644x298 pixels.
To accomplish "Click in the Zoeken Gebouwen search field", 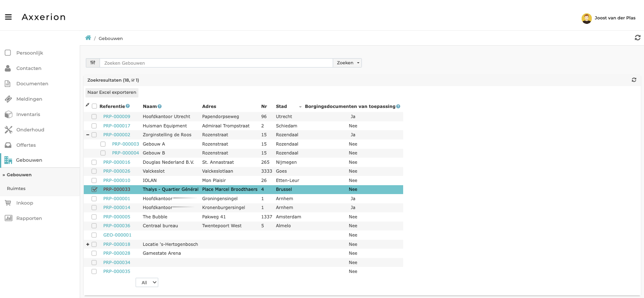I will [216, 63].
